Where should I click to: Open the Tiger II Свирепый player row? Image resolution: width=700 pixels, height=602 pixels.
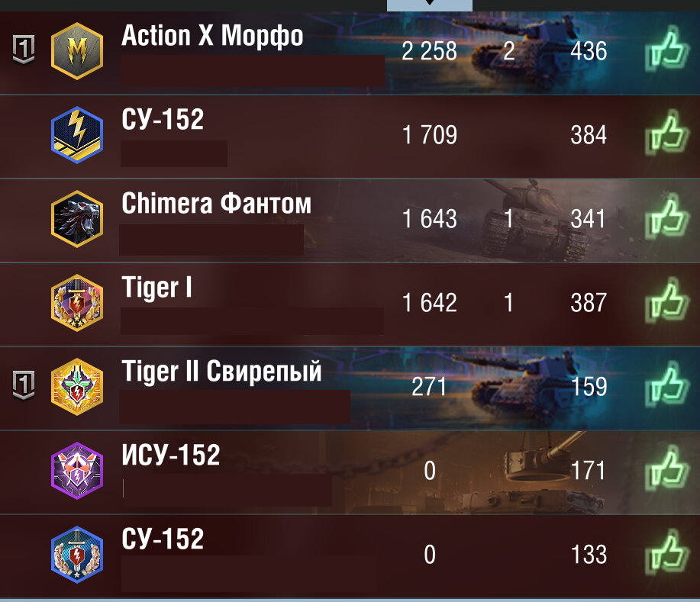click(350, 388)
